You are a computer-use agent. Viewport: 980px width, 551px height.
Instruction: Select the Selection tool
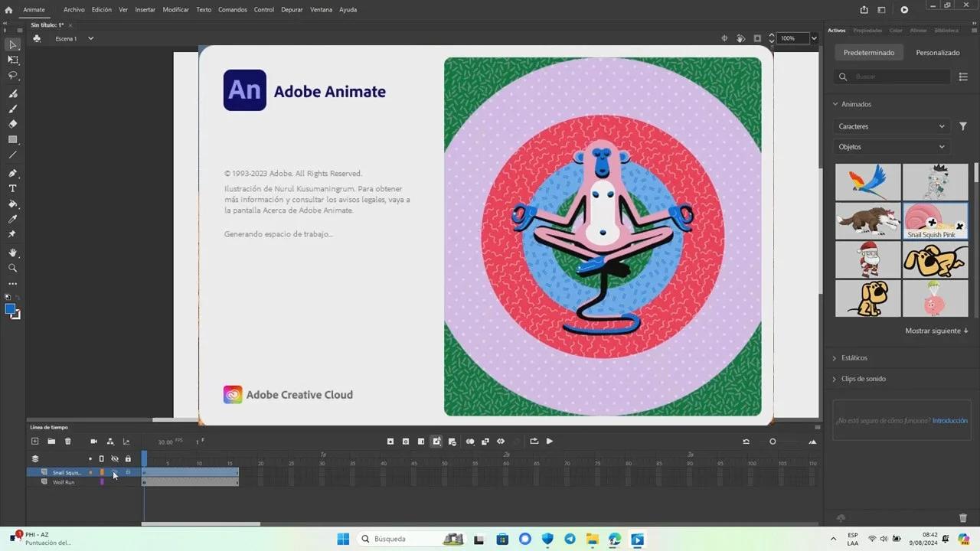pyautogui.click(x=12, y=45)
